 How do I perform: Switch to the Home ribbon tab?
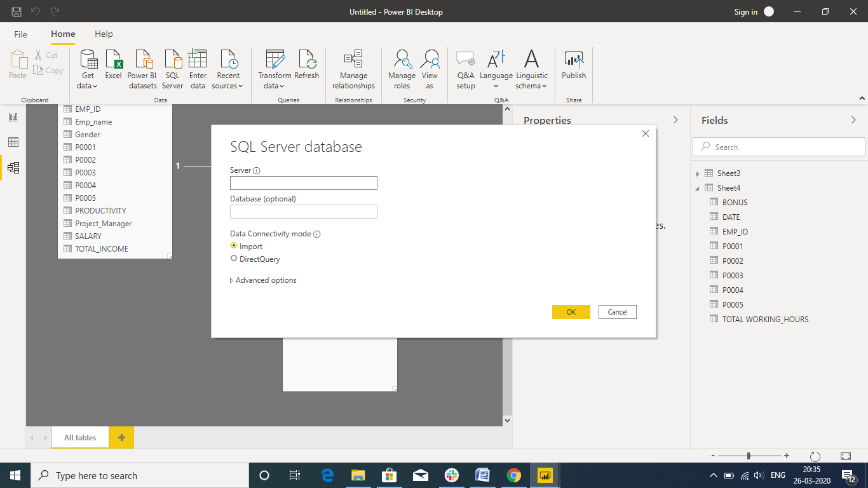coord(63,34)
